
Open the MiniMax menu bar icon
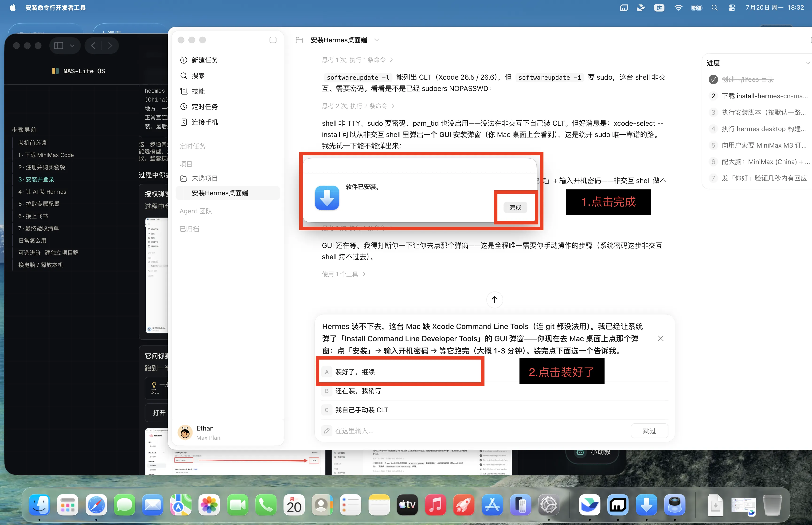point(624,8)
